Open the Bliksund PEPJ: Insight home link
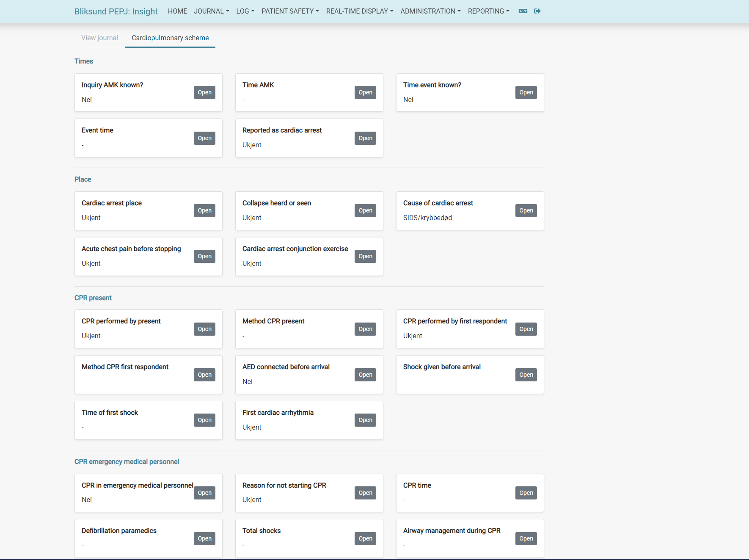 coord(116,11)
